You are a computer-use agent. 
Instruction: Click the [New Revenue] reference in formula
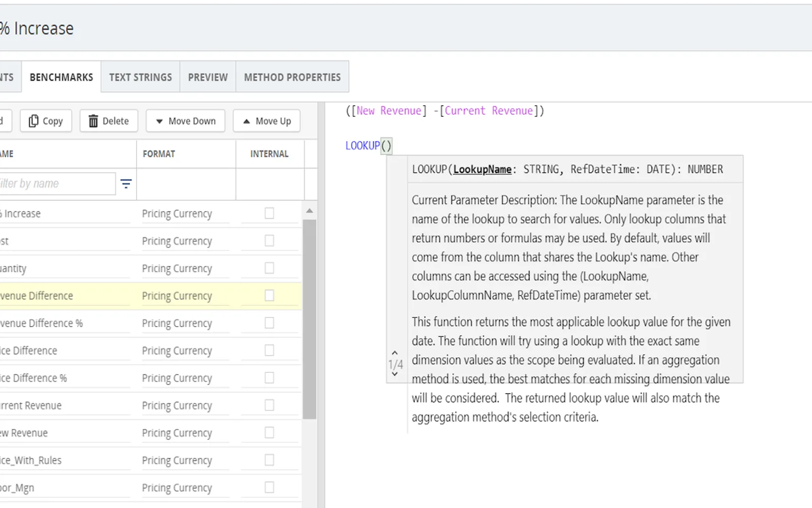389,111
